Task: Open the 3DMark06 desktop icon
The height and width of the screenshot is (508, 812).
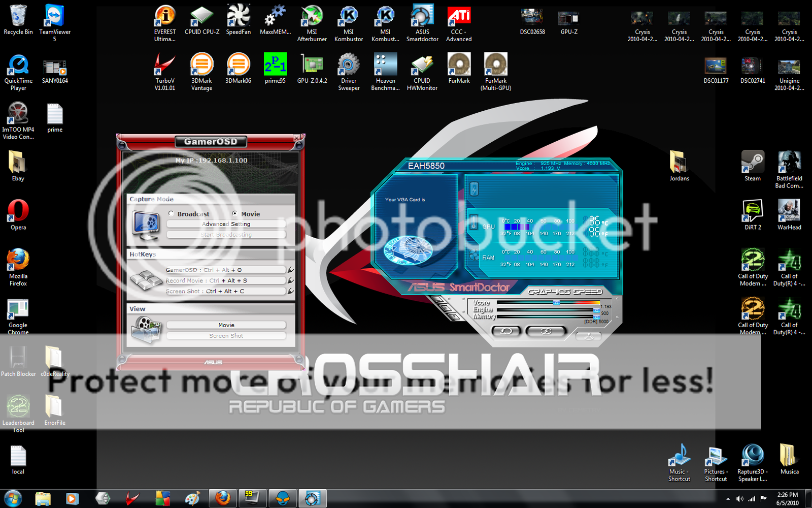Action: tap(239, 69)
